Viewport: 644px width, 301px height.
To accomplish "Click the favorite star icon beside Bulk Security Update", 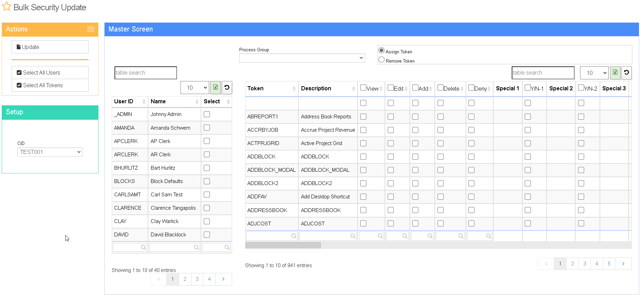I will click(6, 6).
